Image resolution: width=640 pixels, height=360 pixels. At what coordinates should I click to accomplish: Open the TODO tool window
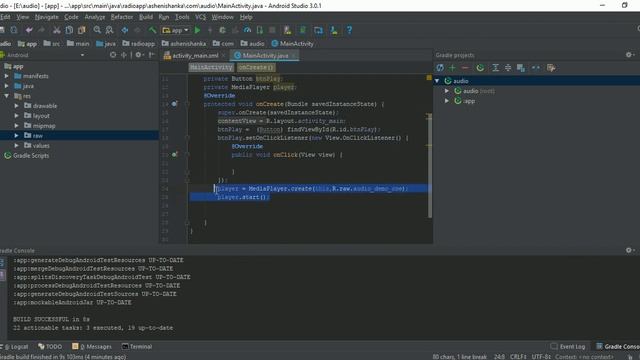[50, 347]
